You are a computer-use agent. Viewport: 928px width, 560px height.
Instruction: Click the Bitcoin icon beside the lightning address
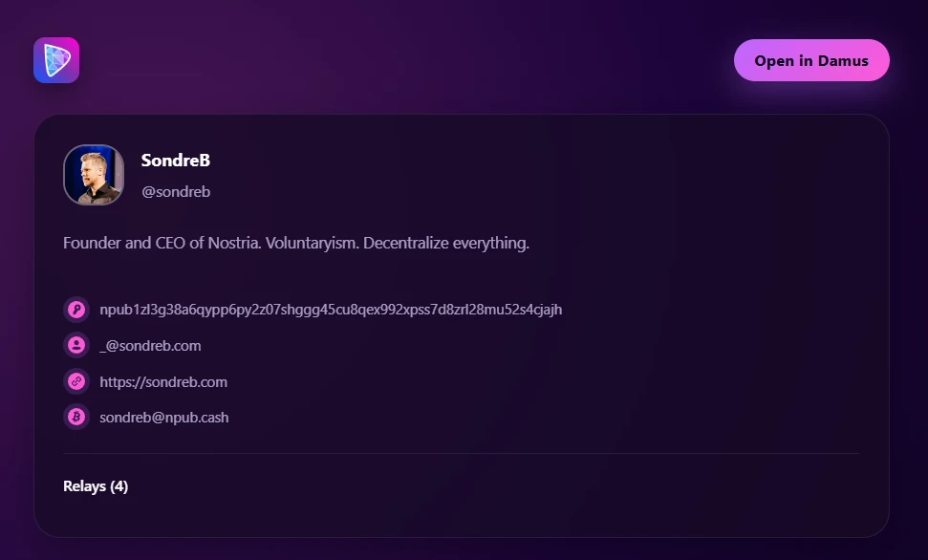pyautogui.click(x=76, y=418)
